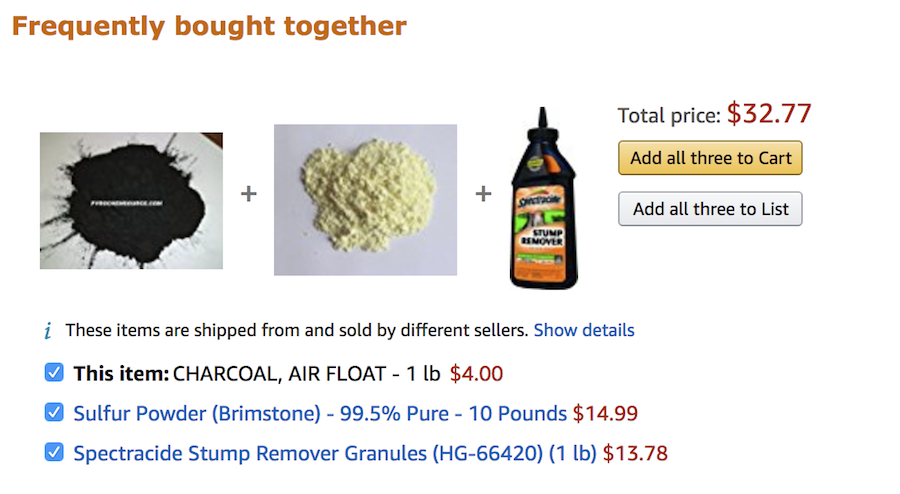Click the $14.99 sulfur powder price
This screenshot has height=494, width=900.
[605, 413]
